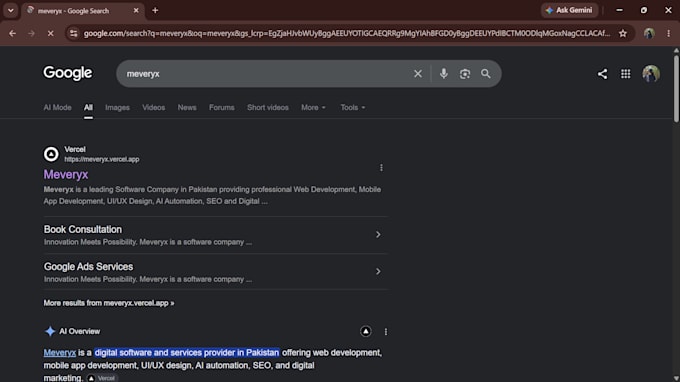Image resolution: width=680 pixels, height=382 pixels.
Task: Click chevron next to Google Ads Services
Action: tap(378, 271)
